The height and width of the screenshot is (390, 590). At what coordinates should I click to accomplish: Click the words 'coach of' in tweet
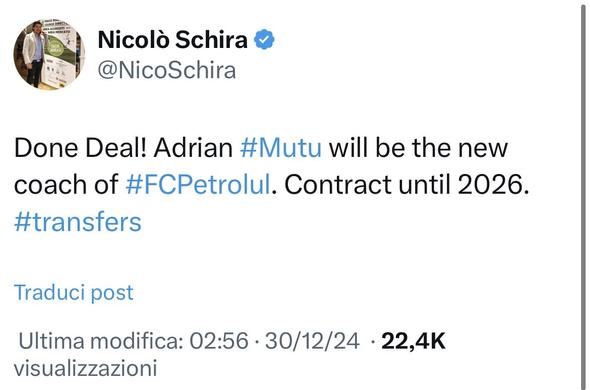click(67, 185)
